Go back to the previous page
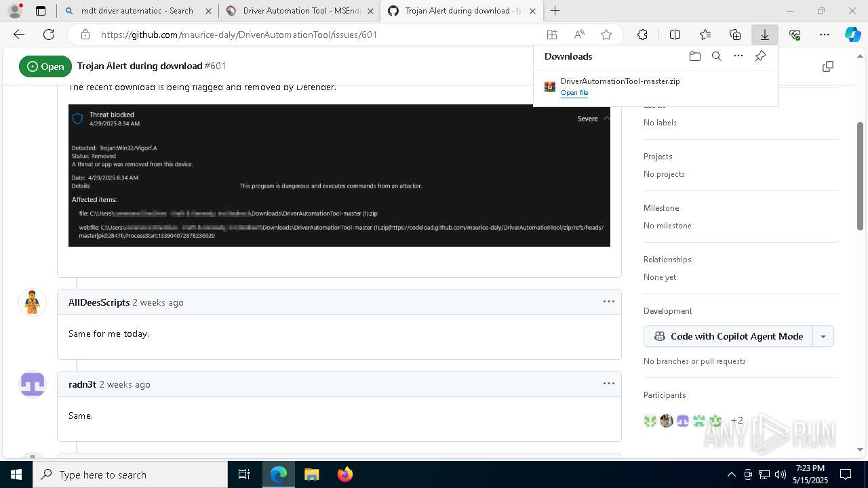Image resolution: width=868 pixels, height=488 pixels. [x=19, y=35]
